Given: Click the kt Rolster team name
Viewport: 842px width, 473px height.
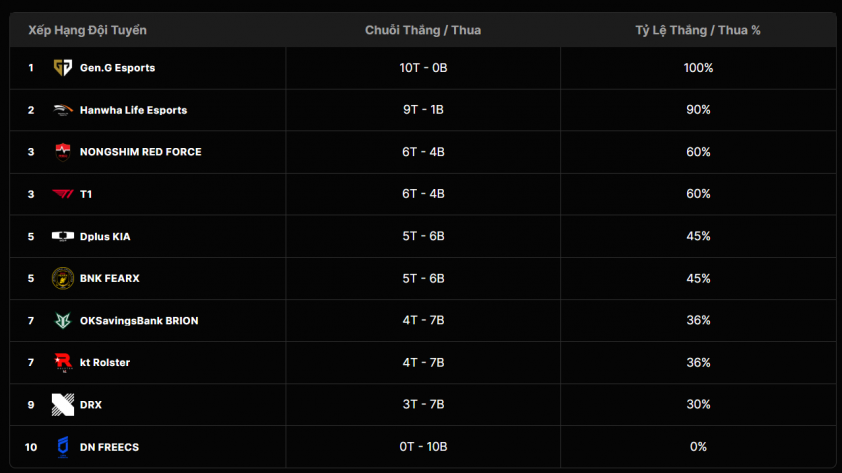Looking at the screenshot, I should pos(105,362).
